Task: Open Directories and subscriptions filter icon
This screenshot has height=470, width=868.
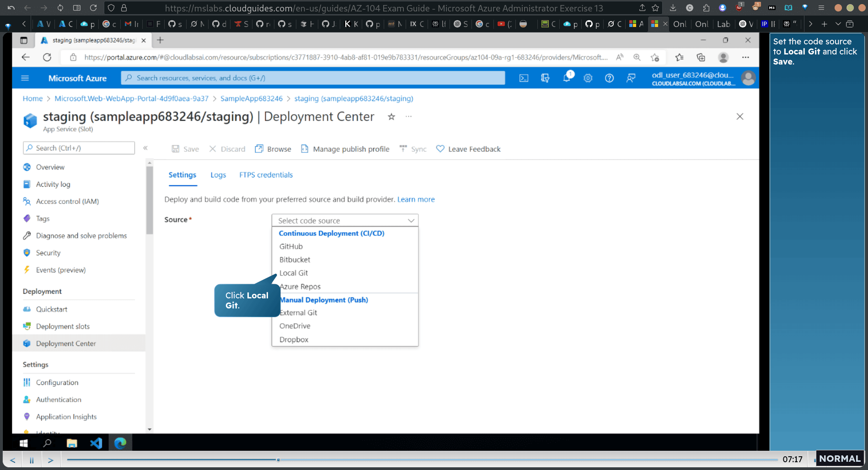Action: click(545, 78)
